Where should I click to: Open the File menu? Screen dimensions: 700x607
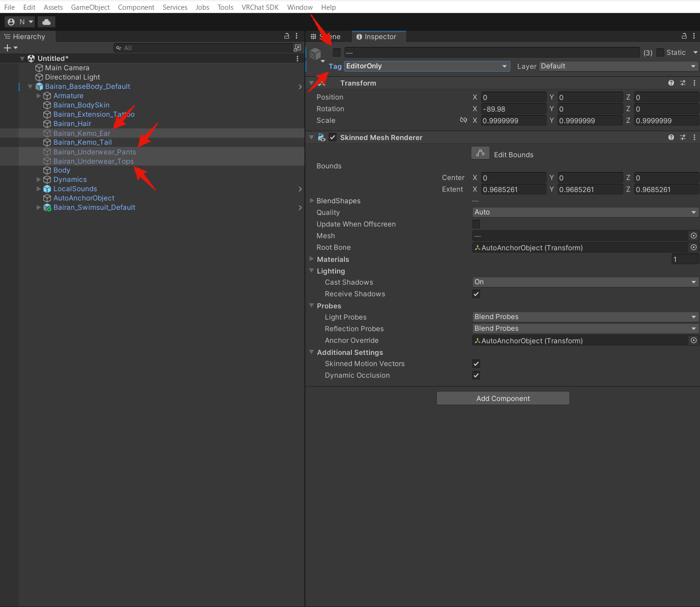pos(9,7)
